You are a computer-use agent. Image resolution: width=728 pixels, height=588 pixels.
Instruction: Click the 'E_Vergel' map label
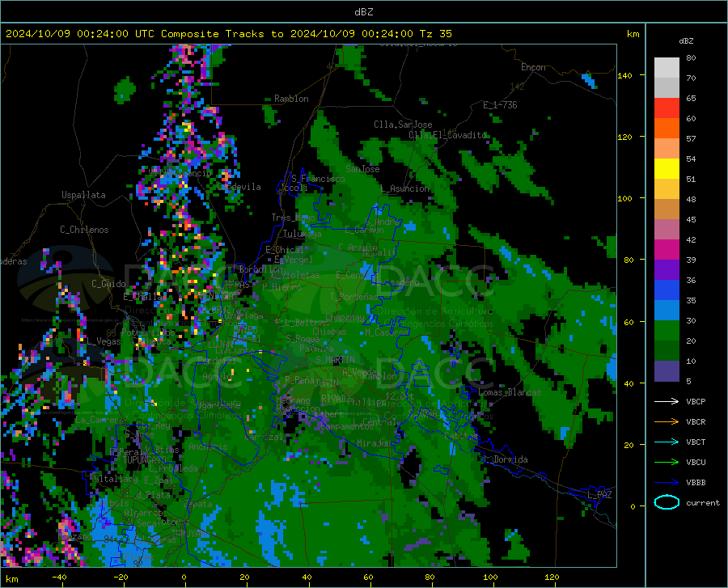(x=293, y=260)
